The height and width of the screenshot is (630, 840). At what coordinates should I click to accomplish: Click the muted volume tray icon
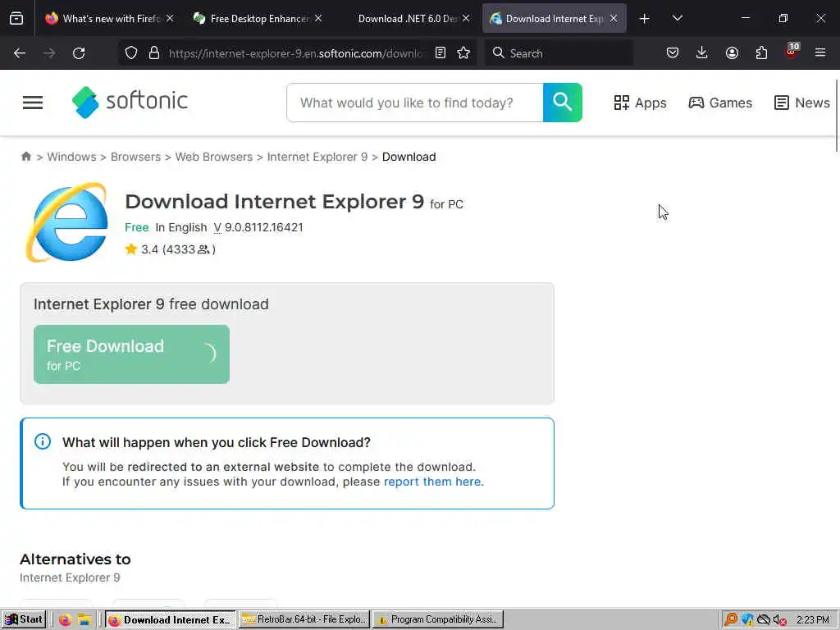(x=779, y=620)
